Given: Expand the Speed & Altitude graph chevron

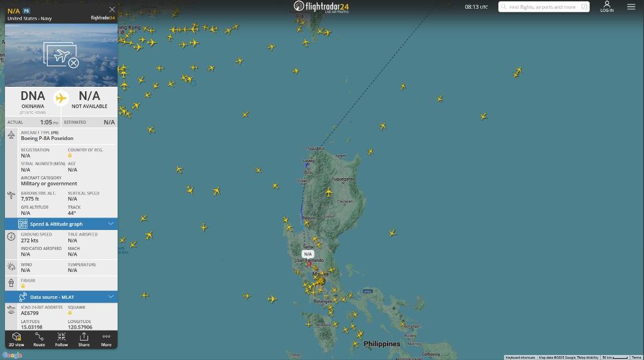Looking at the screenshot, I should (111, 224).
